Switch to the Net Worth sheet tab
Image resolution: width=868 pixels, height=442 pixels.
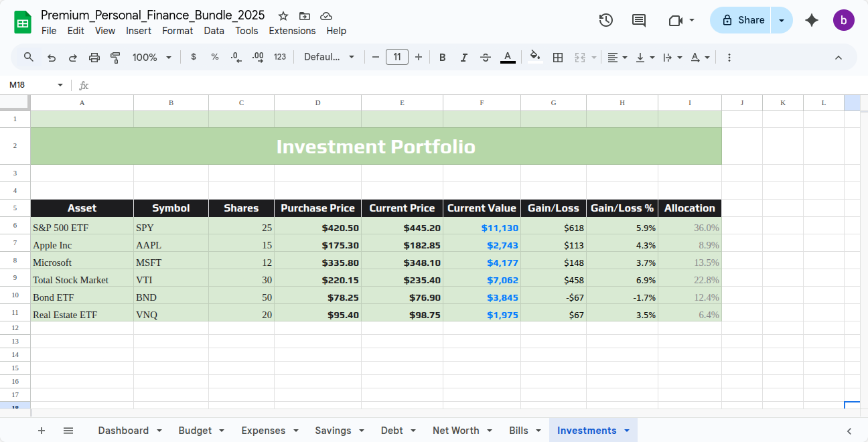click(456, 431)
